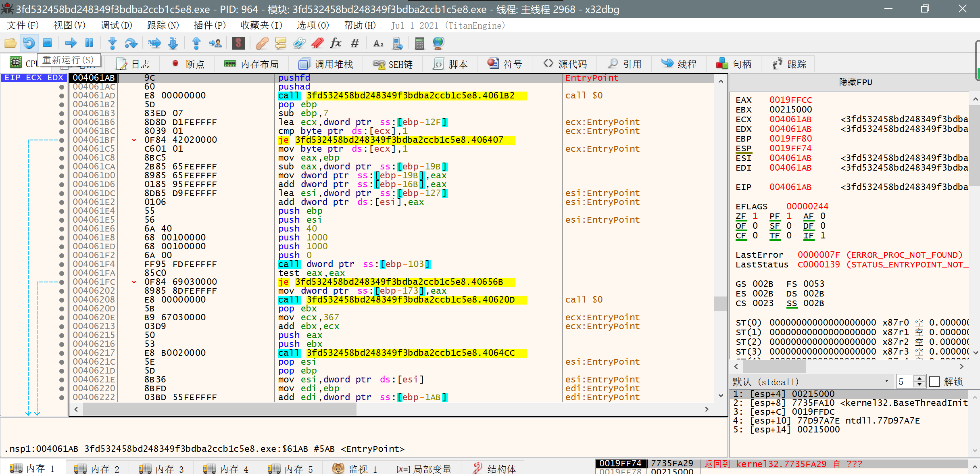Step into the current instruction

(x=112, y=43)
